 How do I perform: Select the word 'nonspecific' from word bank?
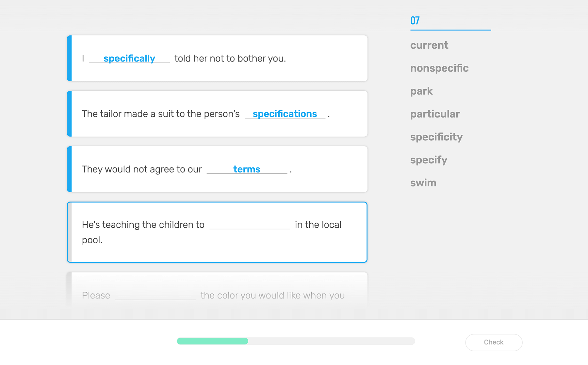pyautogui.click(x=439, y=68)
